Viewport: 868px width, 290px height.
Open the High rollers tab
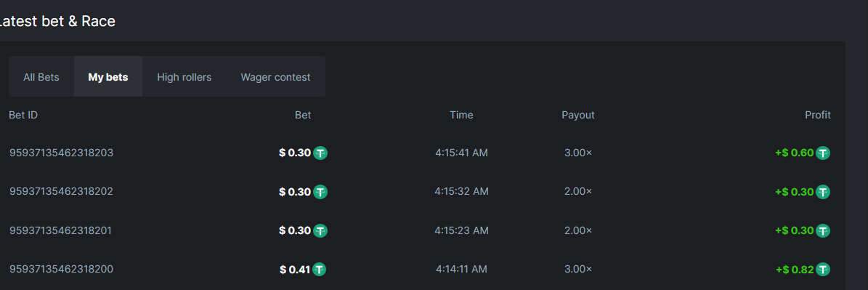click(x=184, y=77)
